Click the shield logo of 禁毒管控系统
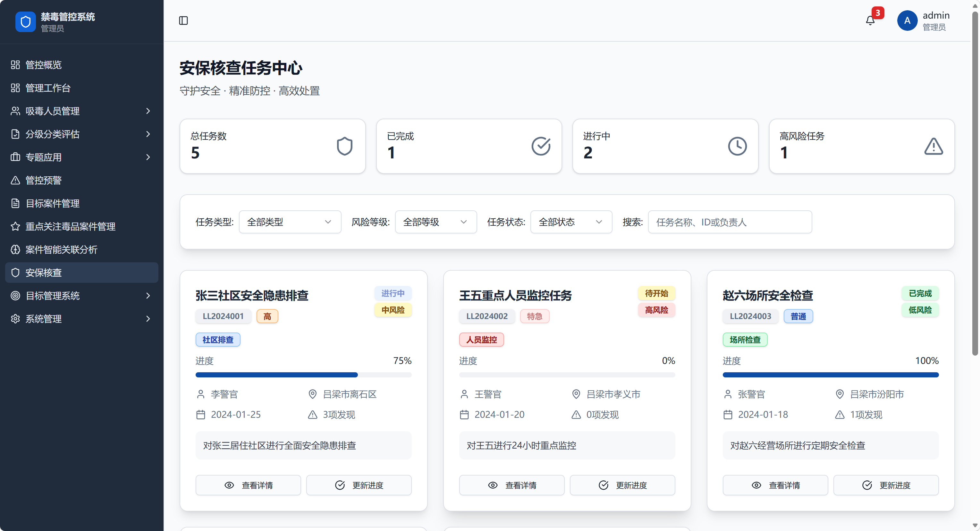Screen dimensions: 980x531 coord(25,22)
